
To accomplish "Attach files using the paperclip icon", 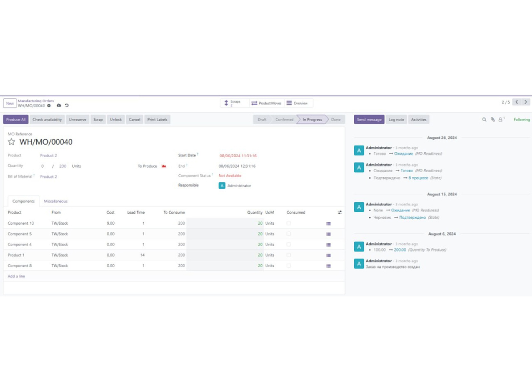I will [x=493, y=120].
